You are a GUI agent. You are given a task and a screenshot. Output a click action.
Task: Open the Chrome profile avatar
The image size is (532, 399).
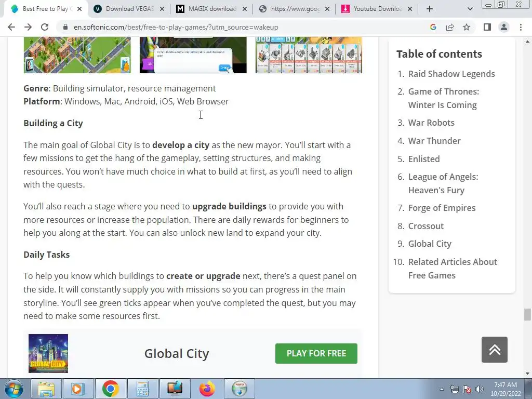point(504,27)
